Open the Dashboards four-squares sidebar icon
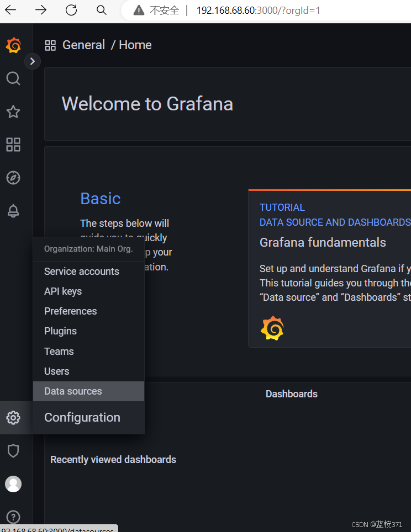 pos(13,145)
